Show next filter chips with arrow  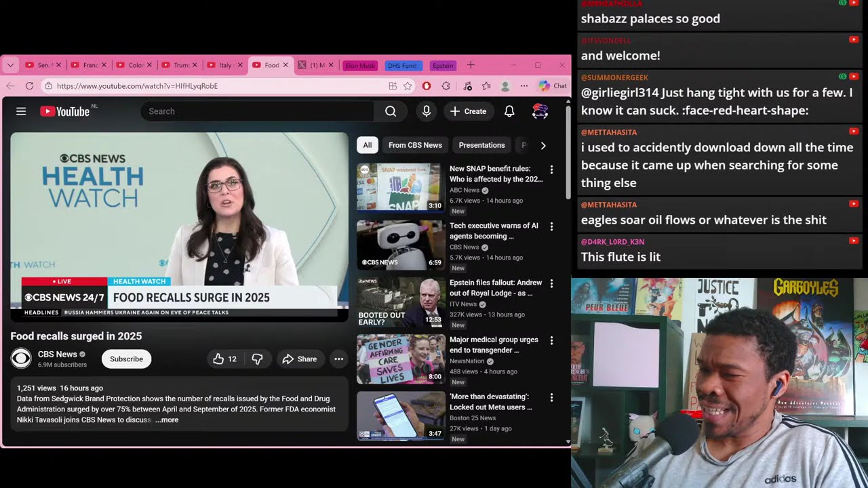[x=542, y=145]
